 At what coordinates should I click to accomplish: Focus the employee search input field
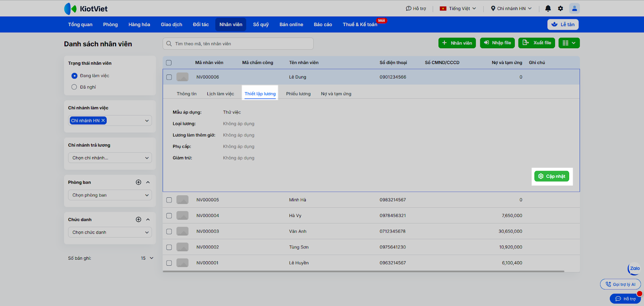[x=242, y=44]
